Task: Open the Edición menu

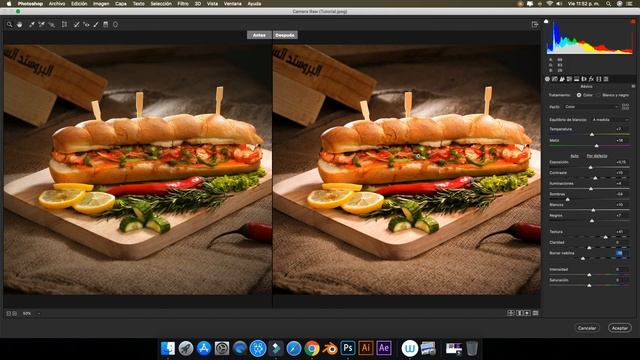Action: pos(79,4)
